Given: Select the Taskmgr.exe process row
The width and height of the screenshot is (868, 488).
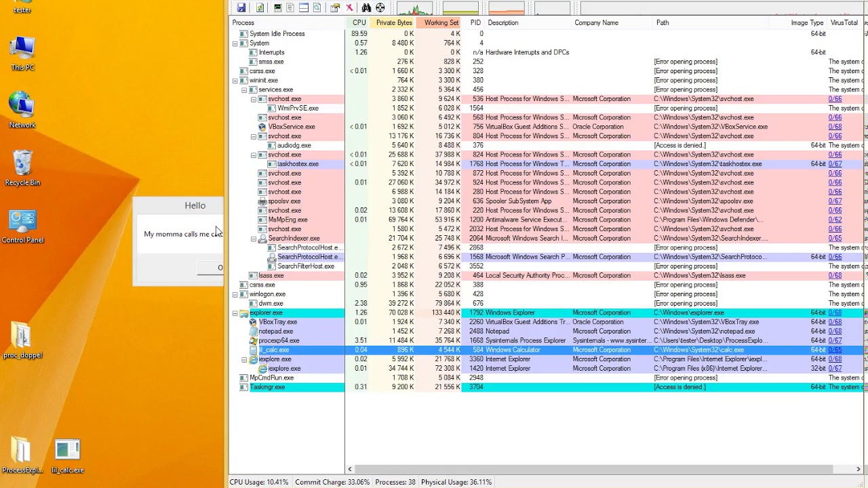Looking at the screenshot, I should pos(547,387).
